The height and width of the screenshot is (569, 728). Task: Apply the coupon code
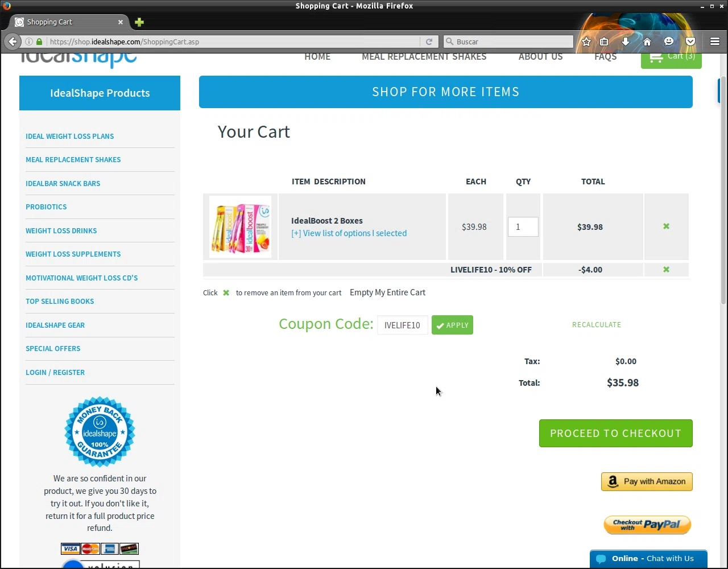pos(452,325)
